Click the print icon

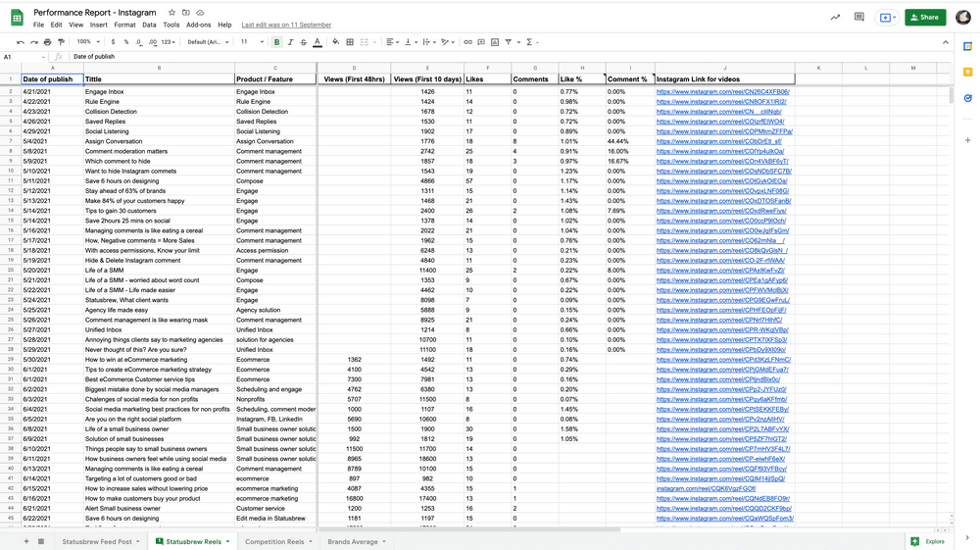pyautogui.click(x=48, y=42)
